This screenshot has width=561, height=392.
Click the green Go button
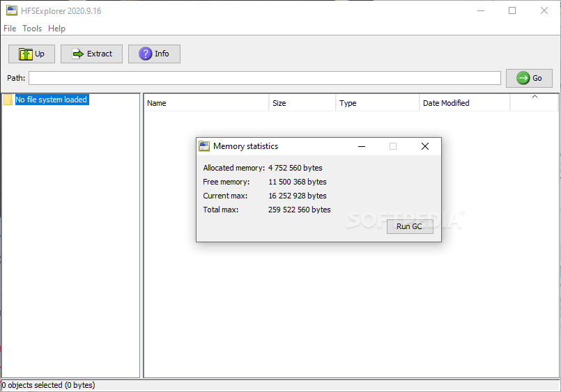click(x=529, y=78)
